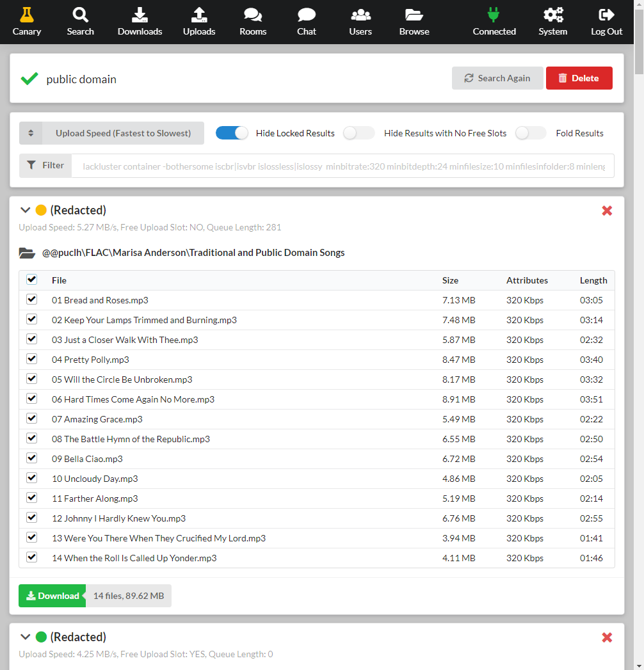Uncheck the select-all files checkbox
Image resolution: width=644 pixels, height=670 pixels.
(x=31, y=279)
